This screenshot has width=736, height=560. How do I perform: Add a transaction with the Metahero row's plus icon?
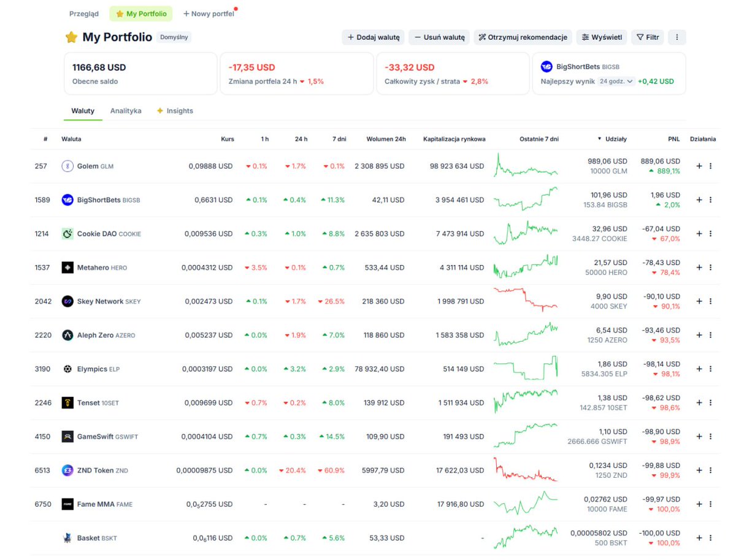click(699, 267)
